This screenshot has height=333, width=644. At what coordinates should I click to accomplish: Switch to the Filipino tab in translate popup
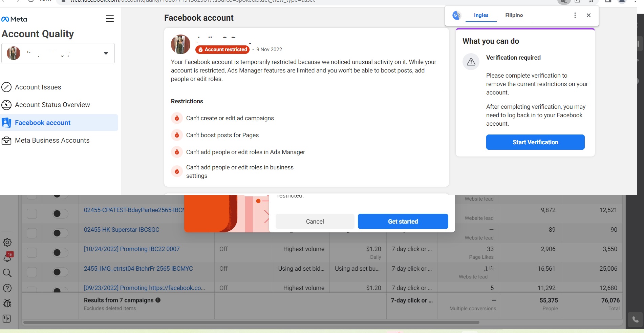tap(514, 15)
